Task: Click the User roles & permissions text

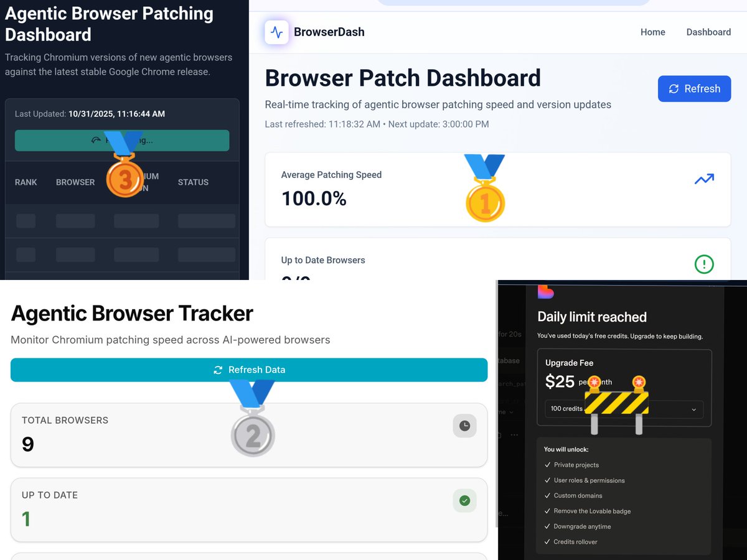Action: coord(590,480)
